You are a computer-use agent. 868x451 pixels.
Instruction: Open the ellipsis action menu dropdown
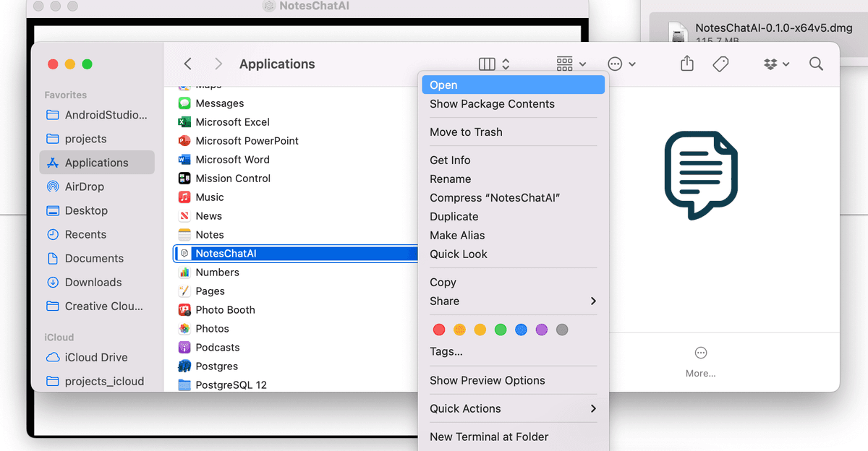click(x=622, y=64)
